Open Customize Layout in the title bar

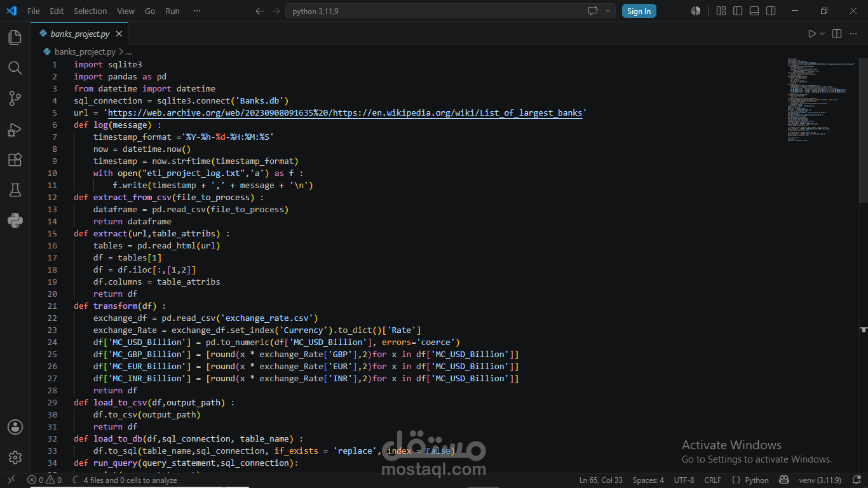coord(721,11)
